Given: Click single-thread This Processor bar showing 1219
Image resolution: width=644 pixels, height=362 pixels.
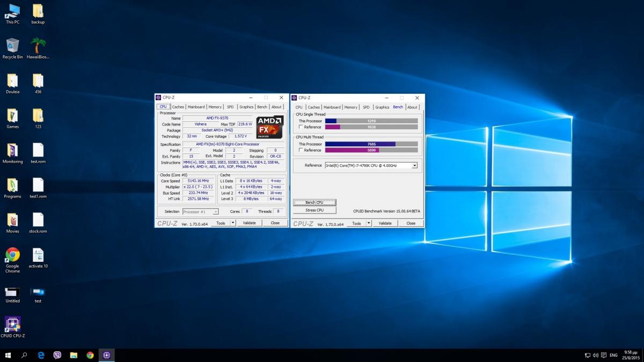Looking at the screenshot, I should click(x=371, y=121).
